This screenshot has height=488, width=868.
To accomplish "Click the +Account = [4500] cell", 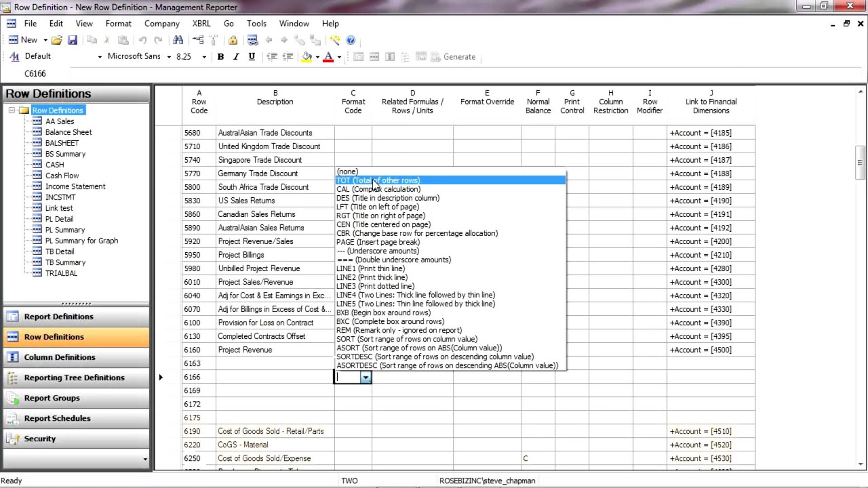I will pos(711,350).
